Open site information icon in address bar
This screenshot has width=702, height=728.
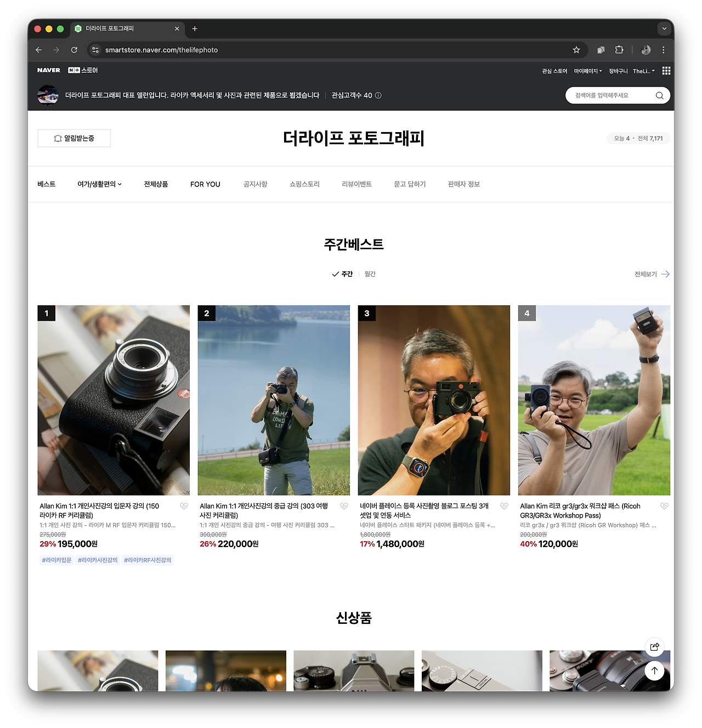(95, 50)
